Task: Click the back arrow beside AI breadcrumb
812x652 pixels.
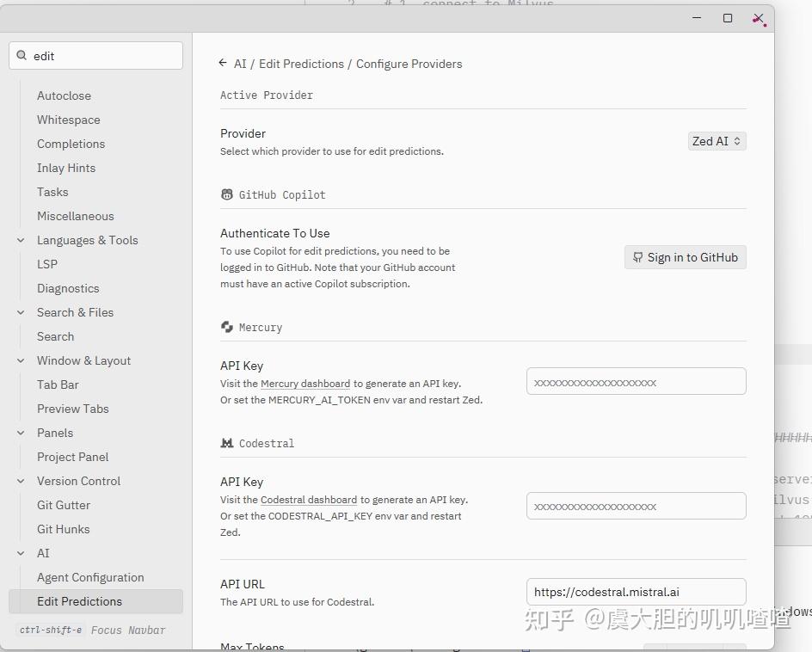Action: [223, 63]
